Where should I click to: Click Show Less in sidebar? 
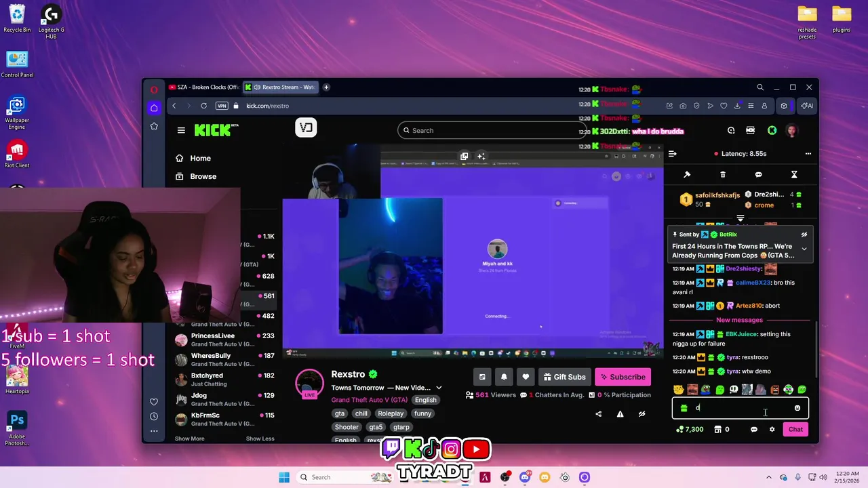260,439
